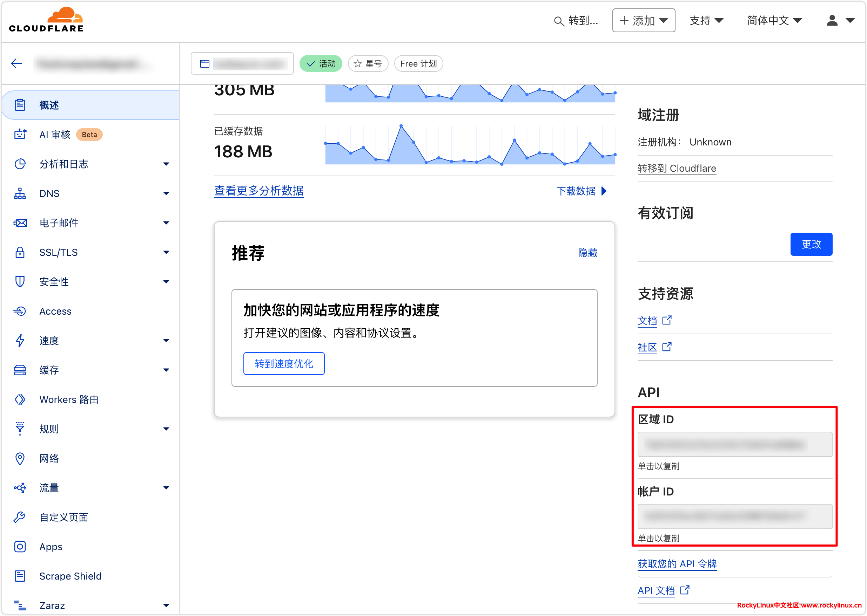Click the 区域 ID field to copy

[734, 444]
